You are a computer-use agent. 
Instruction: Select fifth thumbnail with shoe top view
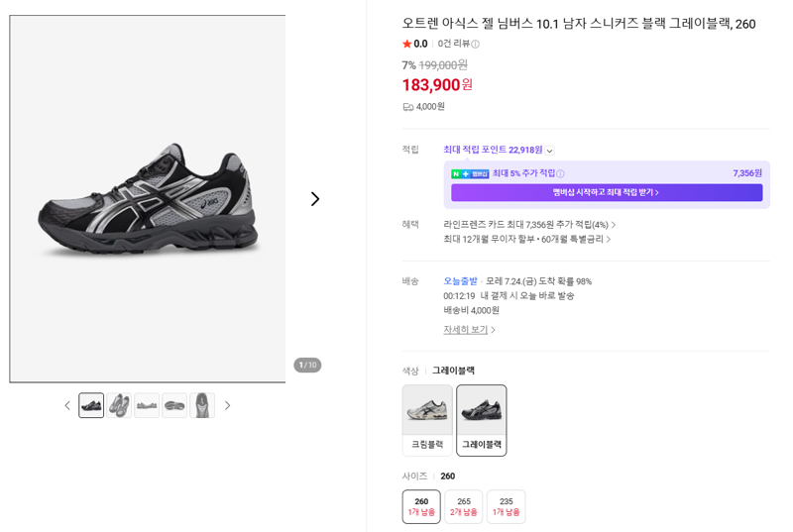click(x=202, y=405)
